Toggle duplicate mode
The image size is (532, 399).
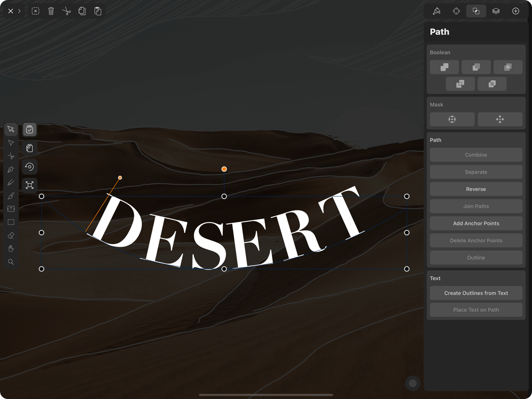pos(30,148)
